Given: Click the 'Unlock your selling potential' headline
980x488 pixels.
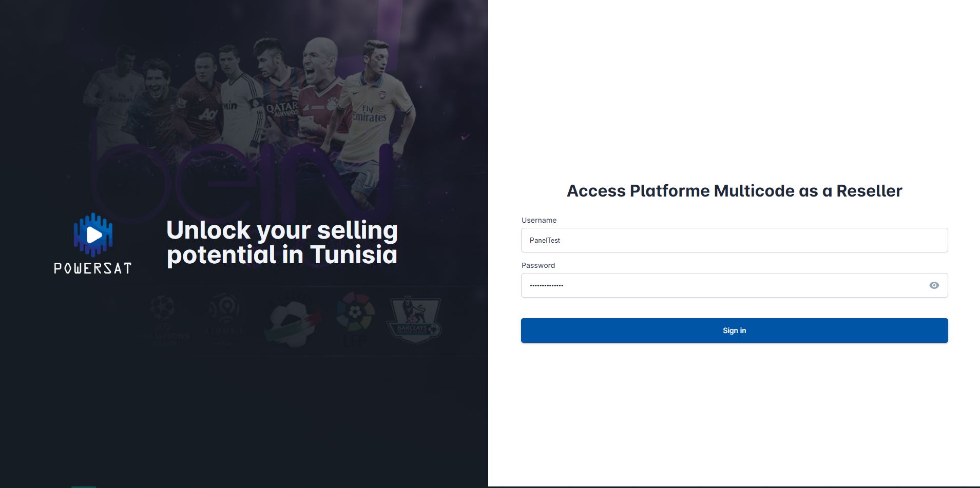Looking at the screenshot, I should point(282,242).
